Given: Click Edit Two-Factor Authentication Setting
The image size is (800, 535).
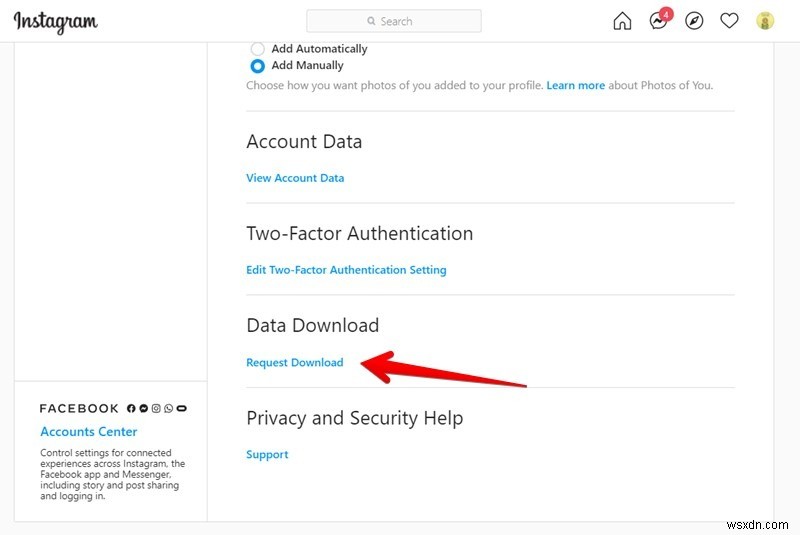Looking at the screenshot, I should point(346,270).
